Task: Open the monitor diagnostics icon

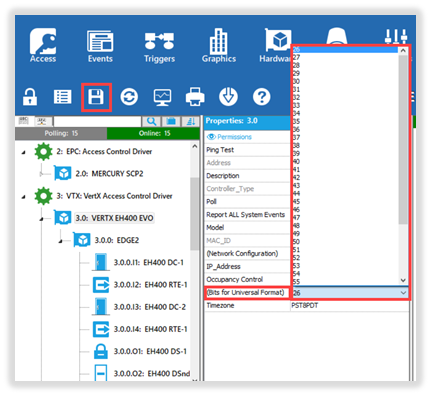Action: (162, 97)
